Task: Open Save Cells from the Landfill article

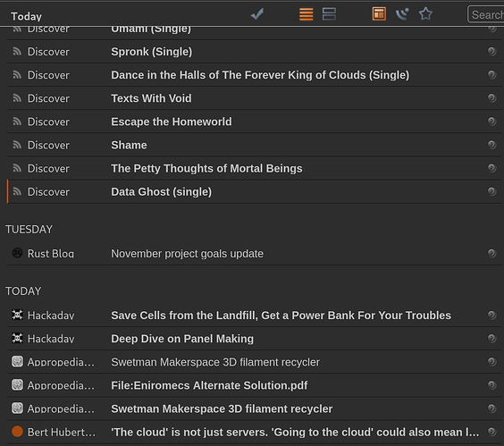Action: click(x=281, y=316)
